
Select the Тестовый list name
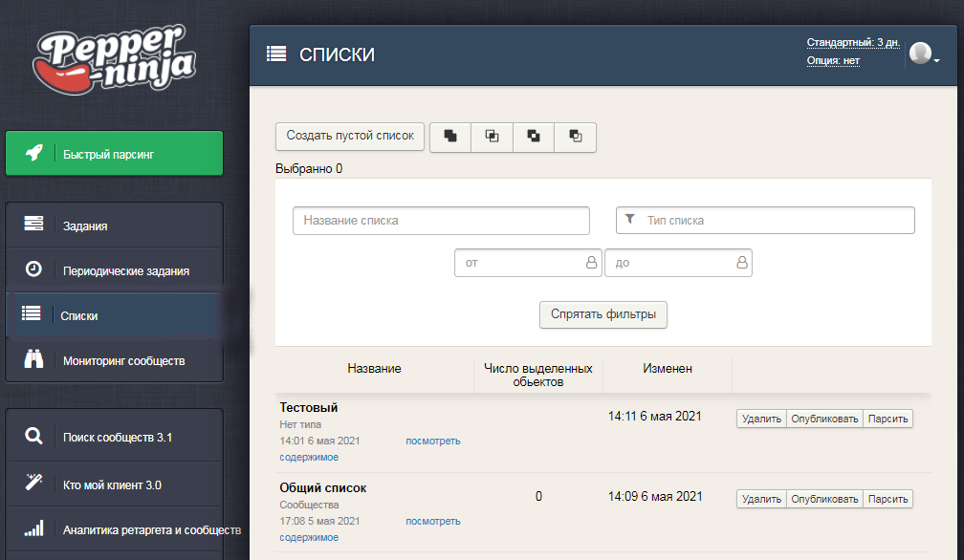(x=309, y=408)
